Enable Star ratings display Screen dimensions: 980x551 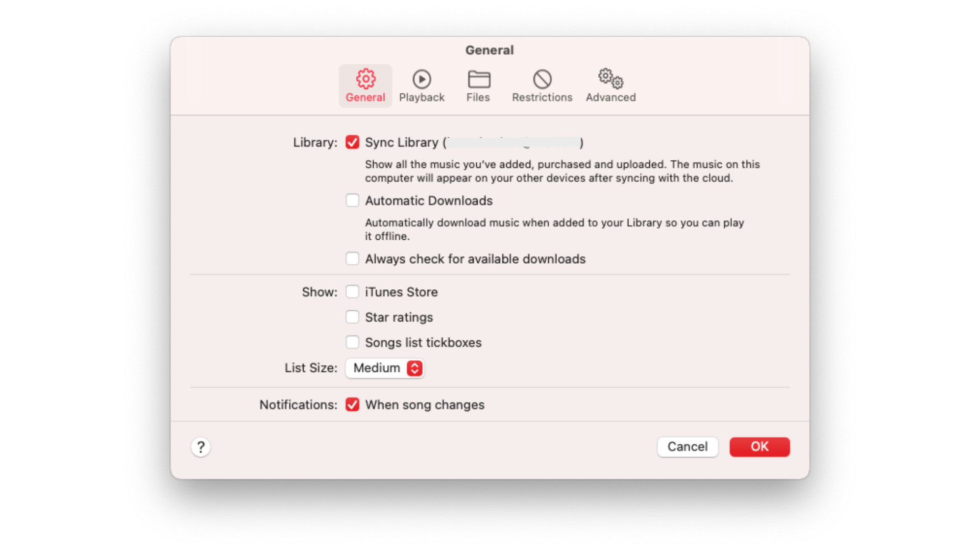(352, 317)
